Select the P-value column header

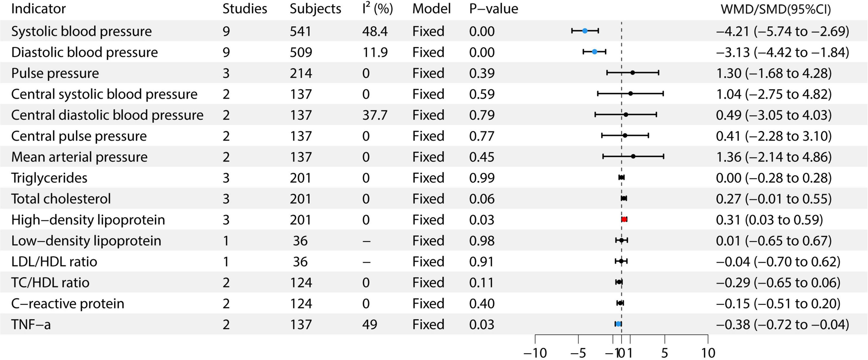[494, 9]
